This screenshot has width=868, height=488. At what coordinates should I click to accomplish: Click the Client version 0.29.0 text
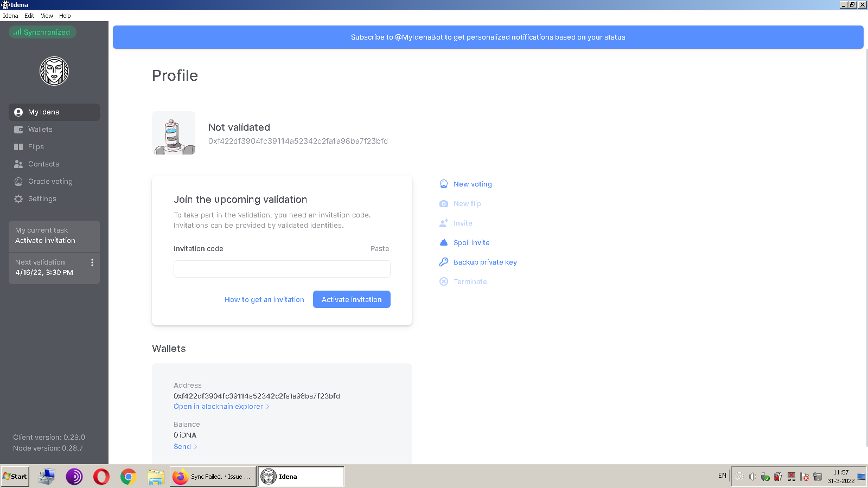tap(49, 437)
